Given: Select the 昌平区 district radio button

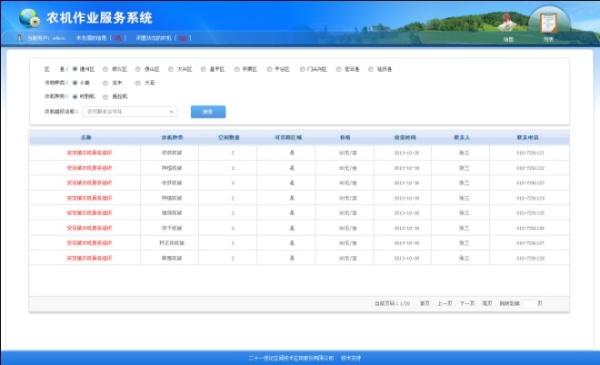Looking at the screenshot, I should click(204, 69).
